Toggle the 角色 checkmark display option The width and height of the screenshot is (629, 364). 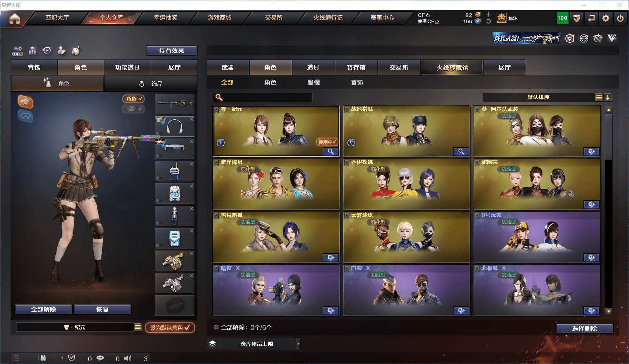(133, 99)
